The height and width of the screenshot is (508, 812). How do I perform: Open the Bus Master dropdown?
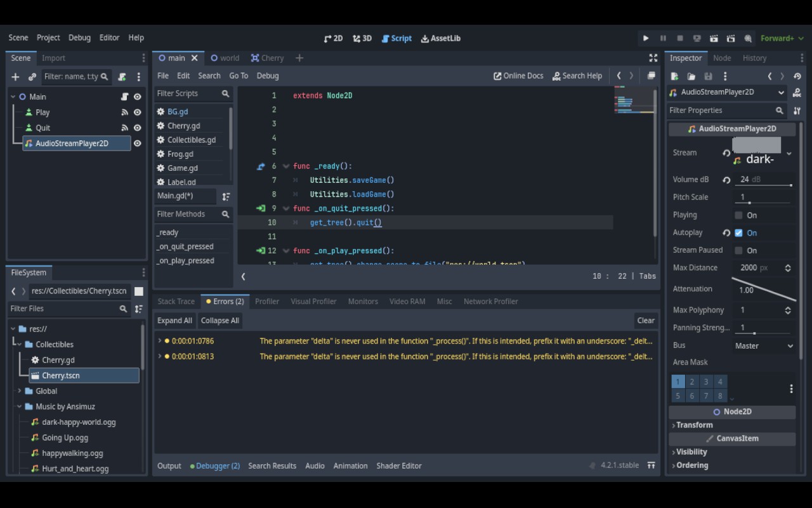click(x=764, y=346)
